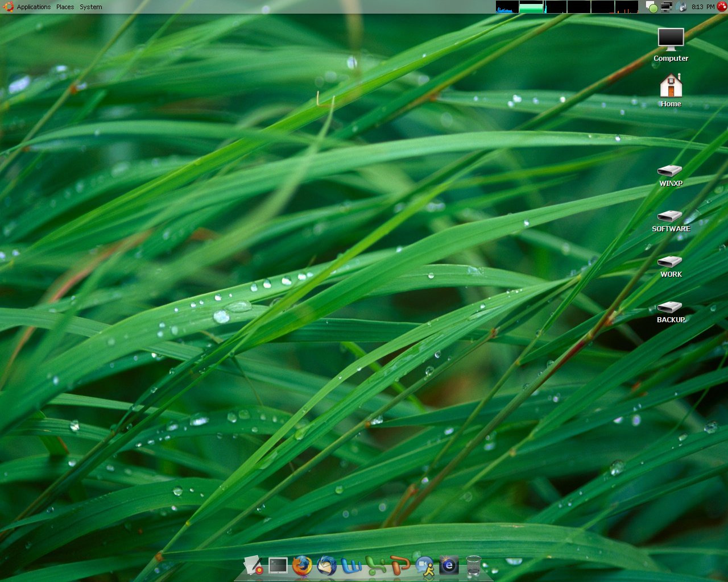728x582 pixels.
Task: Click the red shutdown button in panel
Action: 722,7
